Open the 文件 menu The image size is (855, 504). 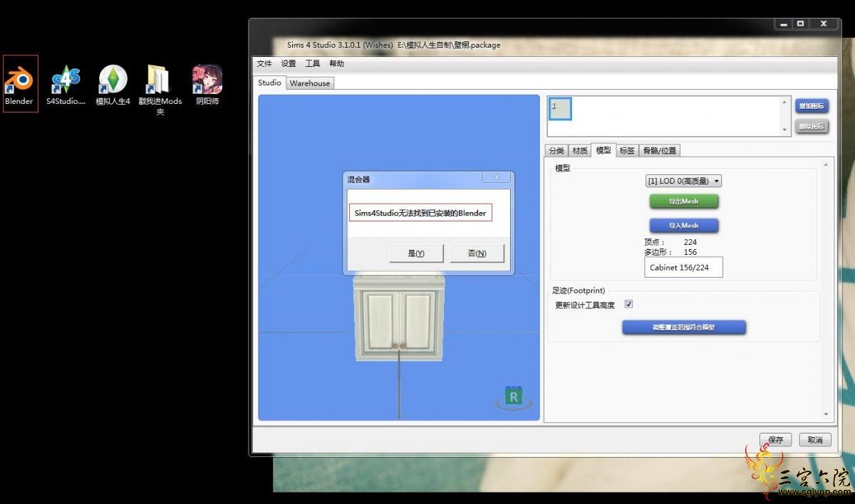[x=264, y=63]
